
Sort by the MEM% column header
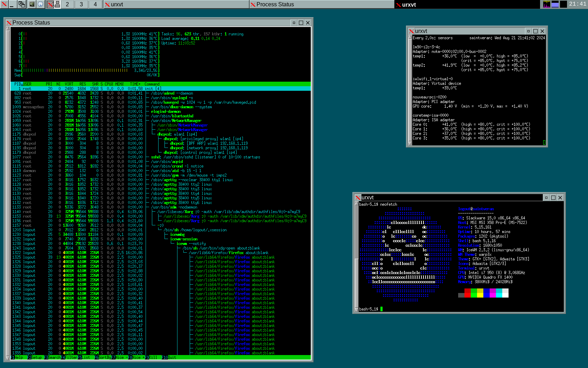pyautogui.click(x=120, y=84)
